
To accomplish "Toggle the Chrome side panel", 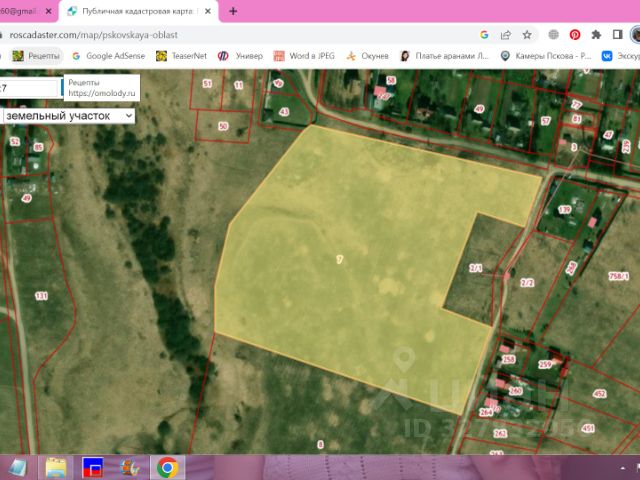I will point(617,35).
